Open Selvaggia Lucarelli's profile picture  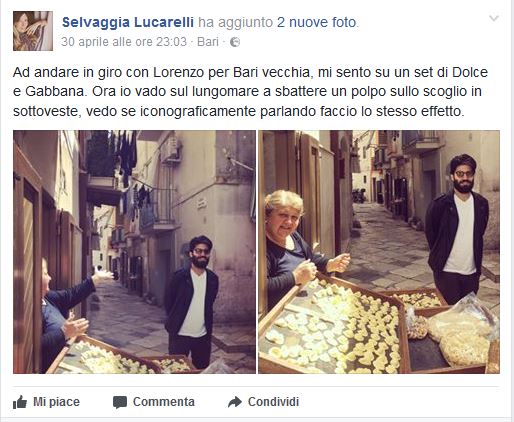(33, 31)
